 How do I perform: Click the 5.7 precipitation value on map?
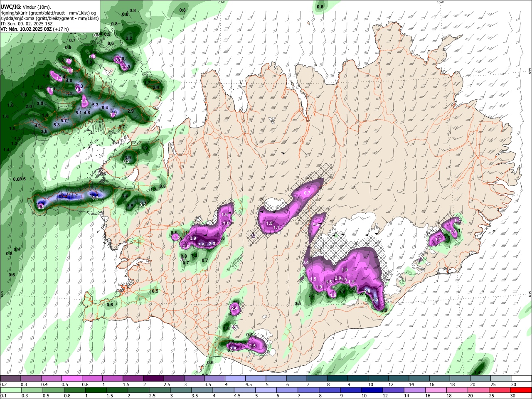[64, 121]
